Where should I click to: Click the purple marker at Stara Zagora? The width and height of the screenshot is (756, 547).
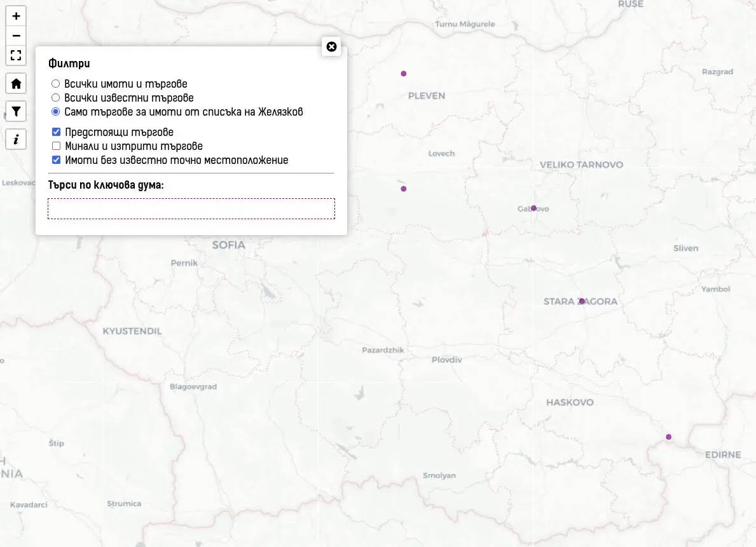pyautogui.click(x=582, y=301)
